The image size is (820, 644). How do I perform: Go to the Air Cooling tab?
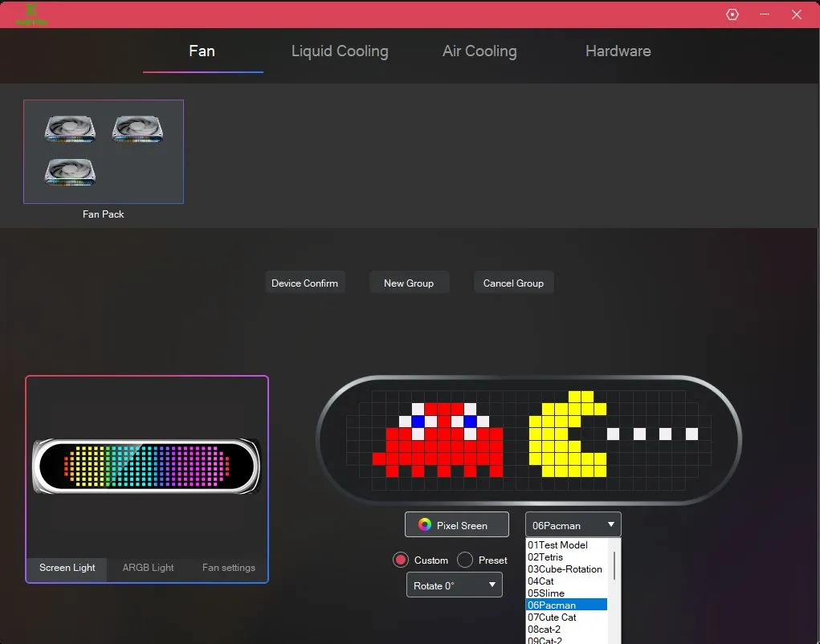(479, 51)
